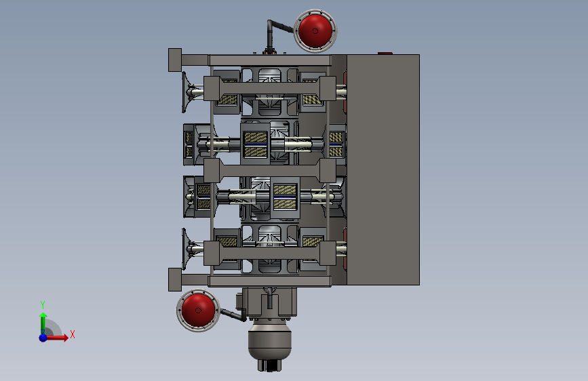Click the 'Y' axis label text

43,304
